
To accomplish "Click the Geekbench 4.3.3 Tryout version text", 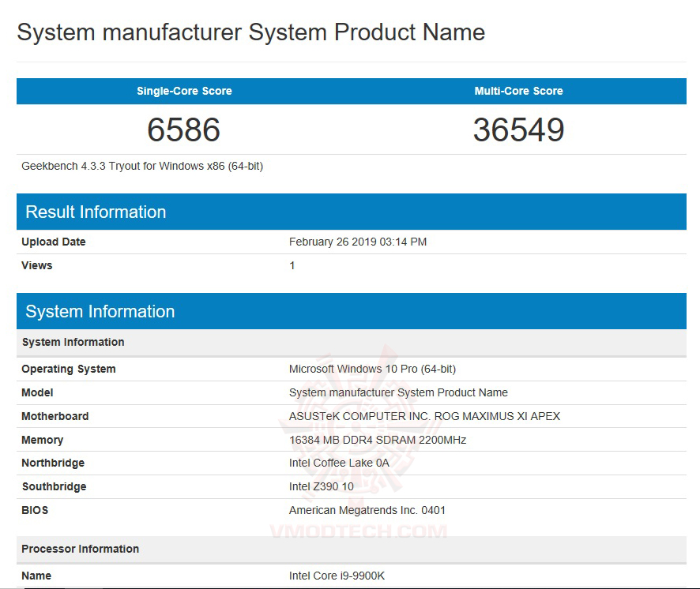I will click(142, 167).
